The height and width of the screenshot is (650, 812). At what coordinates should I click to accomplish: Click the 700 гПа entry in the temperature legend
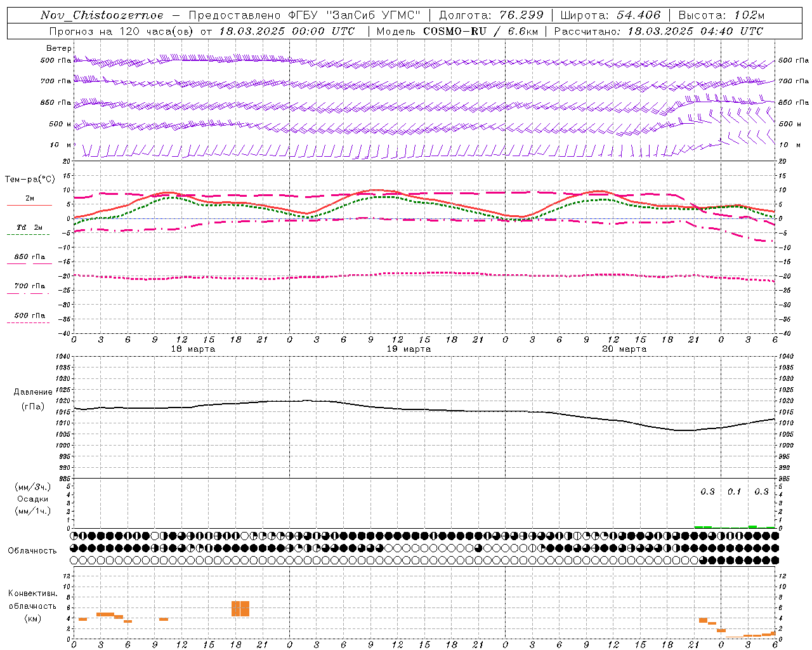click(30, 286)
